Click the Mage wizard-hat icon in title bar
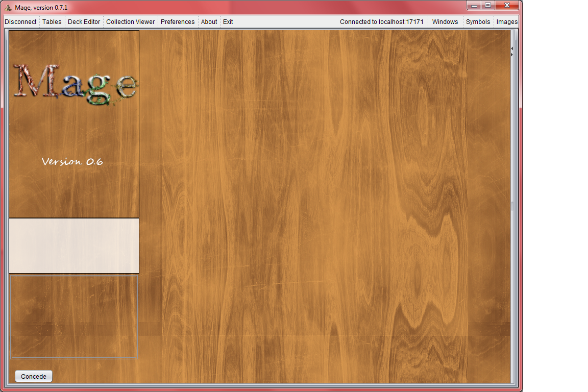The width and height of the screenshot is (588, 392). [8, 7]
